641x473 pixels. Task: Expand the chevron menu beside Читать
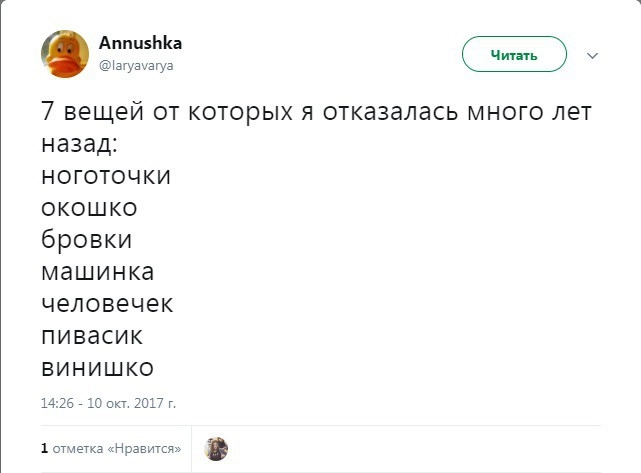coord(592,55)
